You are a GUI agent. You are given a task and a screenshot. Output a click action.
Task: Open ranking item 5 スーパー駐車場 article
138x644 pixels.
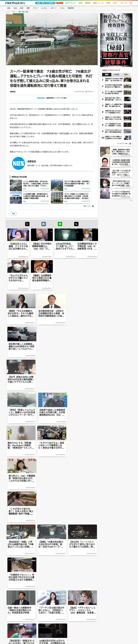point(116,106)
